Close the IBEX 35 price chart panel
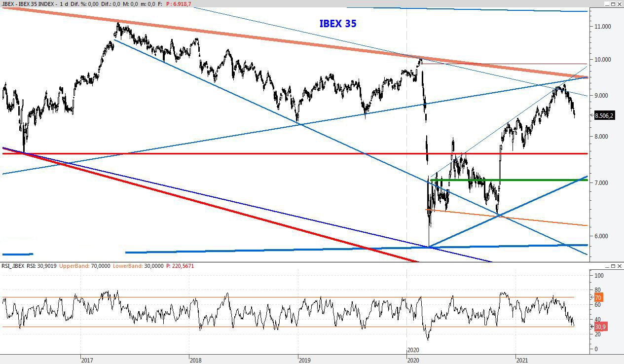624x364 pixels. point(619,4)
